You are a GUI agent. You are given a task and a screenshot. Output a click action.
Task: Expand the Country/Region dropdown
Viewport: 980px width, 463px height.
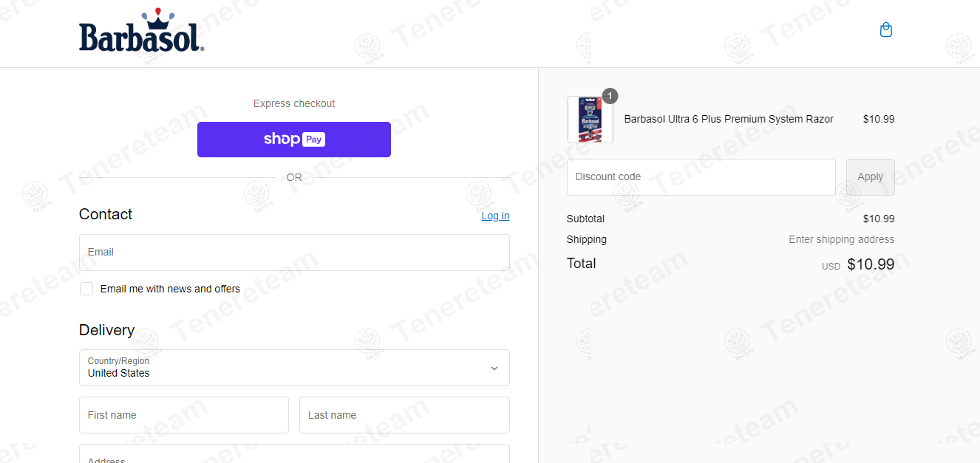[x=294, y=368]
